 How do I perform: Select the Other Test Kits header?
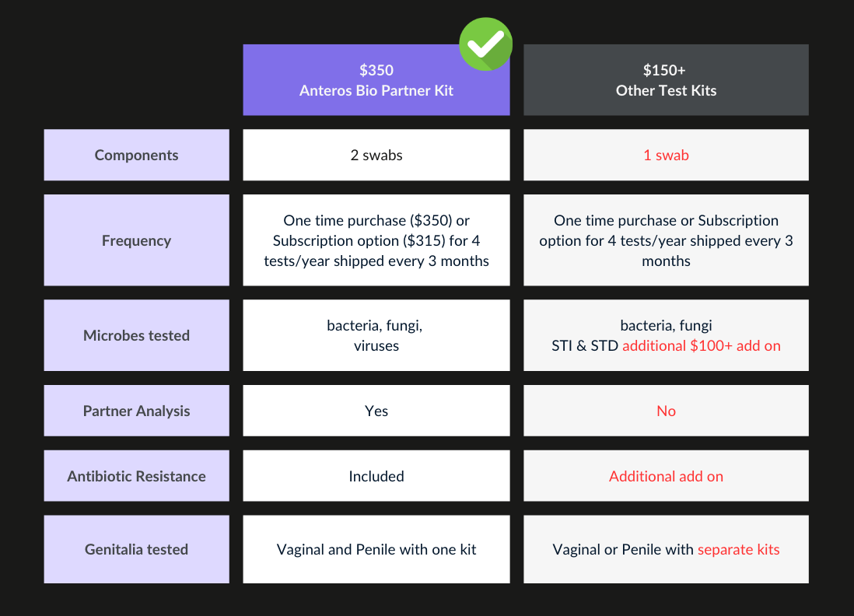point(666,81)
